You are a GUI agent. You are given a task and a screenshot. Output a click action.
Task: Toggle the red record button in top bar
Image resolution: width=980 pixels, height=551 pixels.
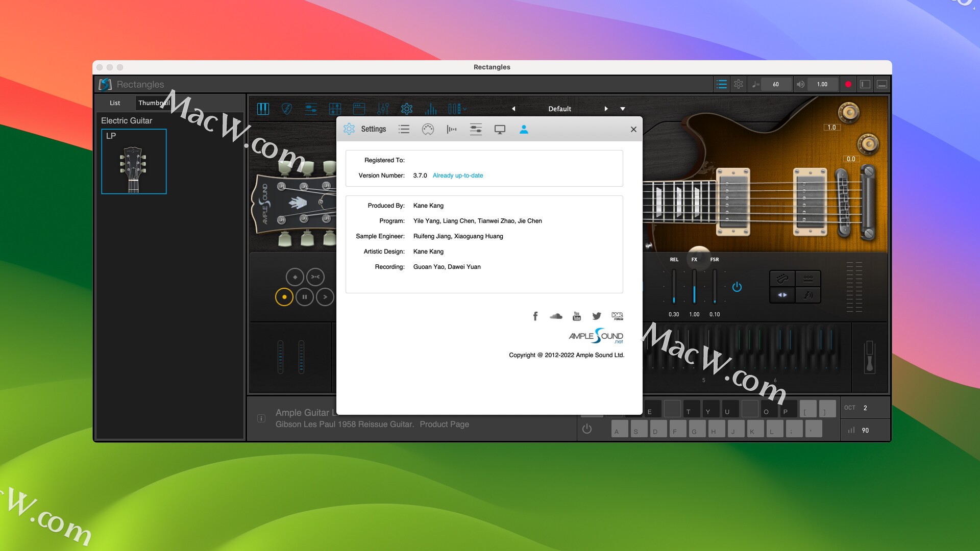tap(848, 84)
